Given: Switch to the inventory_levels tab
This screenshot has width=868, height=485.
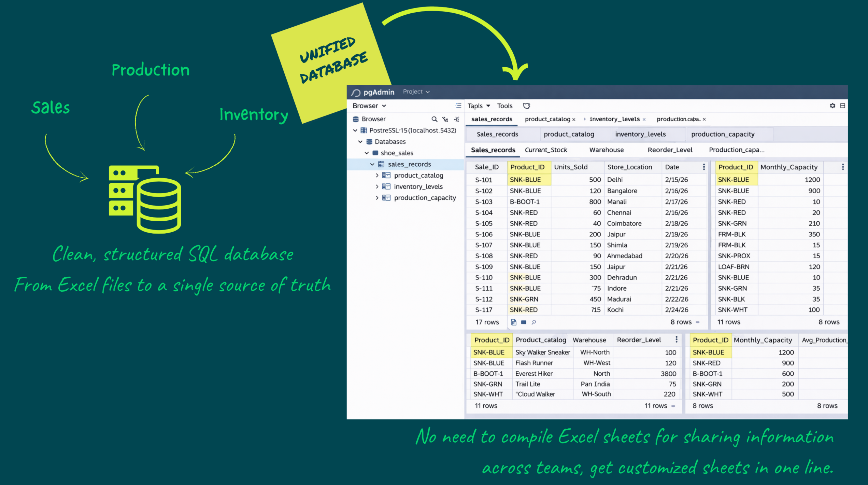Looking at the screenshot, I should pyautogui.click(x=615, y=119).
